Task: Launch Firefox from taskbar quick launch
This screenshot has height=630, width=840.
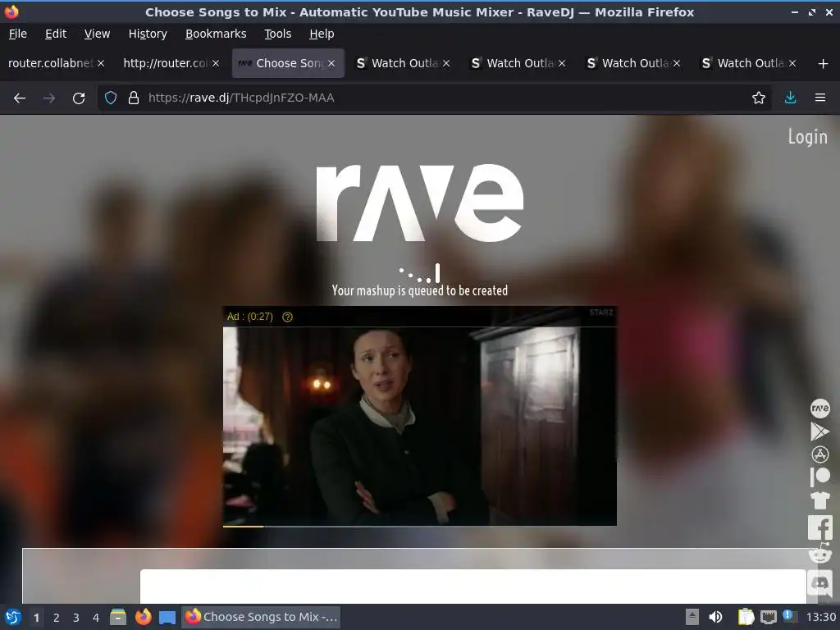Action: pyautogui.click(x=143, y=617)
